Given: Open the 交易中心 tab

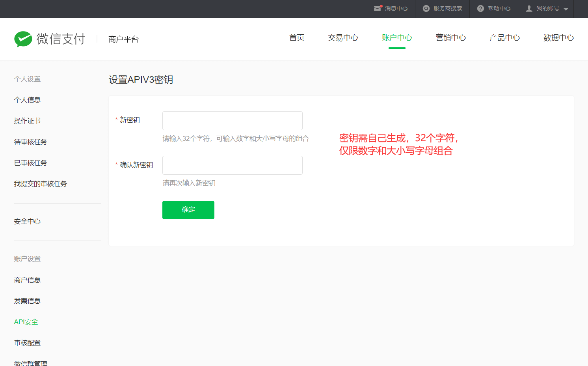Looking at the screenshot, I should pyautogui.click(x=343, y=38).
